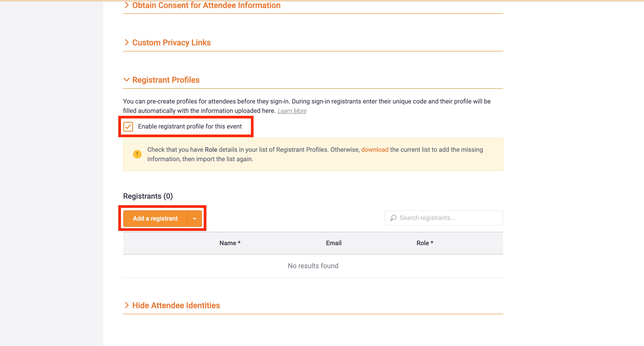Click the Add a registrant button
This screenshot has height=346, width=644.
pyautogui.click(x=155, y=218)
